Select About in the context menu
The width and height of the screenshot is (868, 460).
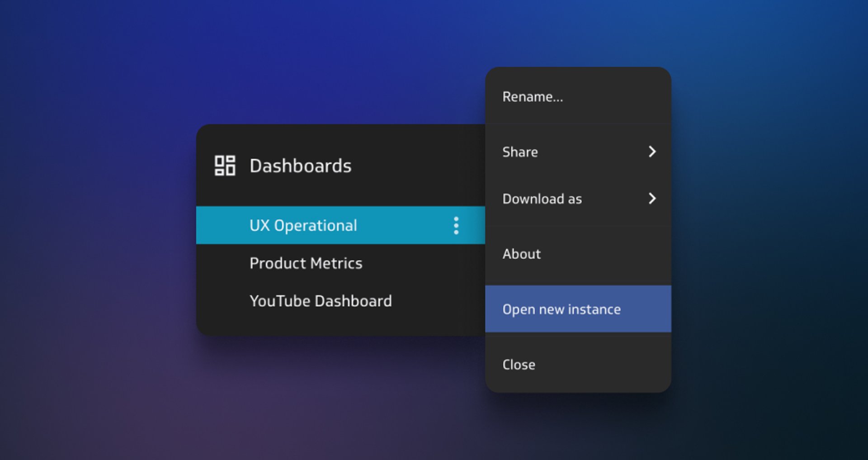click(522, 254)
